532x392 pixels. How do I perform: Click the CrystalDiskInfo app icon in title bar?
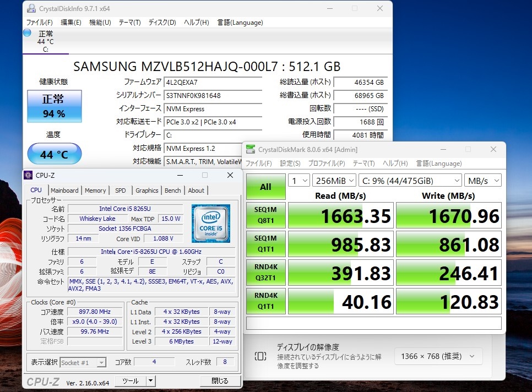pyautogui.click(x=31, y=8)
